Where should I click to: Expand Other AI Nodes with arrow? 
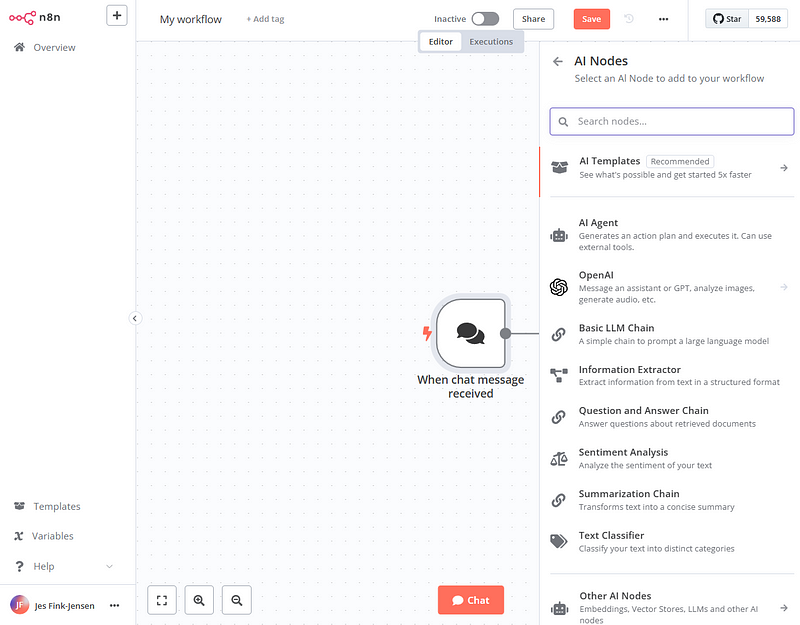coord(784,608)
